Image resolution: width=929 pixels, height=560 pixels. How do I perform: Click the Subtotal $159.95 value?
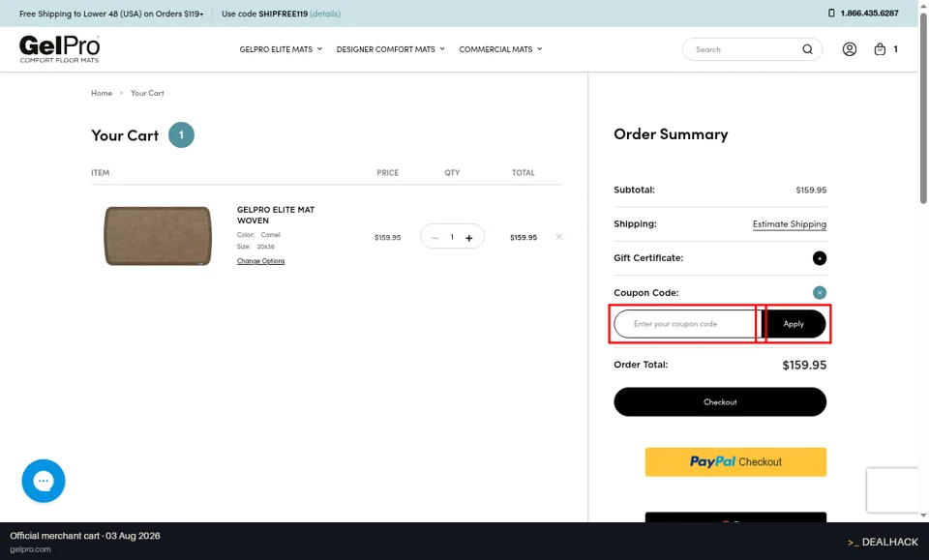811,190
